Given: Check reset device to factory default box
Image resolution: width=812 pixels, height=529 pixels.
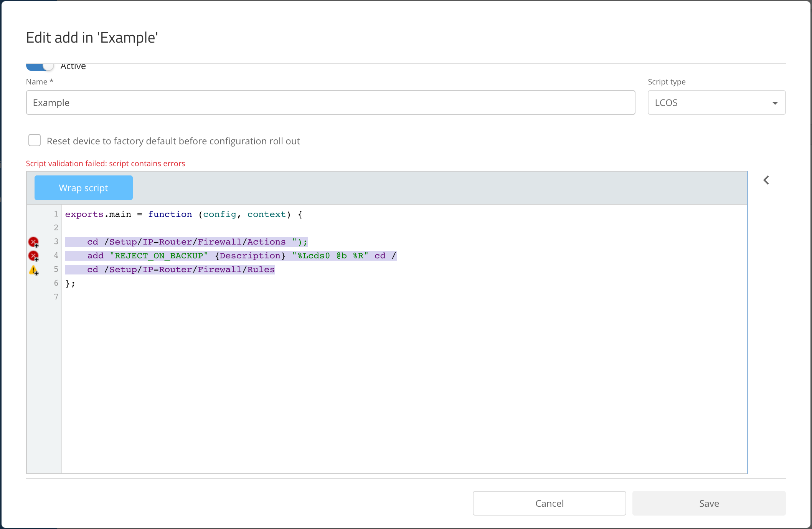Looking at the screenshot, I should click(x=35, y=141).
